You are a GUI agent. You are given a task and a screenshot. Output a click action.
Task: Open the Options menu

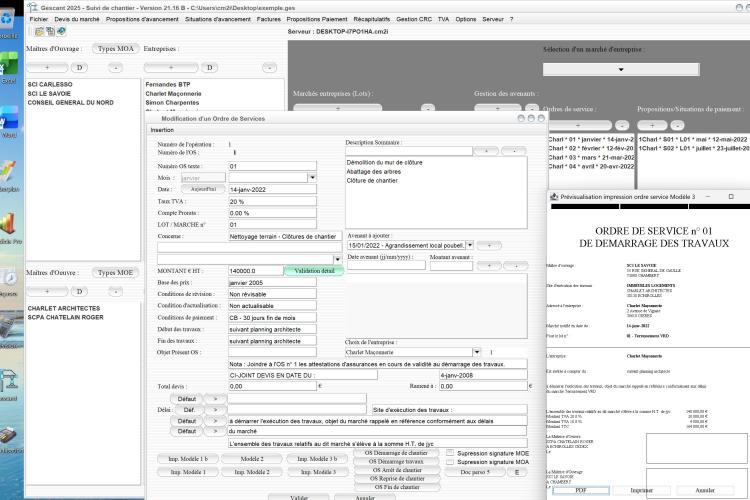click(x=465, y=19)
